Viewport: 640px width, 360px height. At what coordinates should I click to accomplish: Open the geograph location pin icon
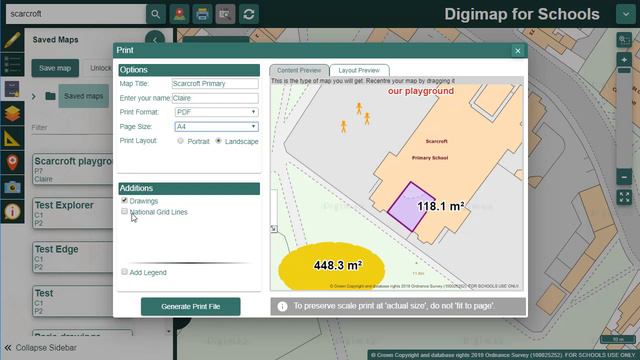point(12,162)
